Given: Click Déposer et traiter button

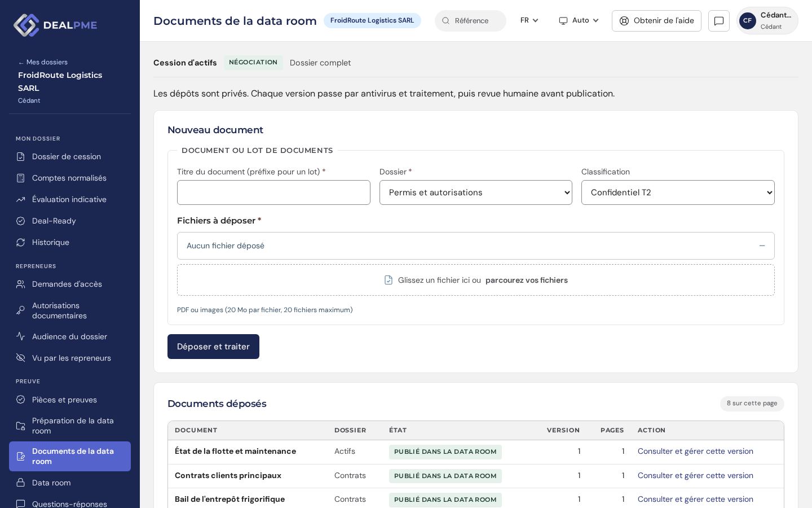Looking at the screenshot, I should 213,347.
